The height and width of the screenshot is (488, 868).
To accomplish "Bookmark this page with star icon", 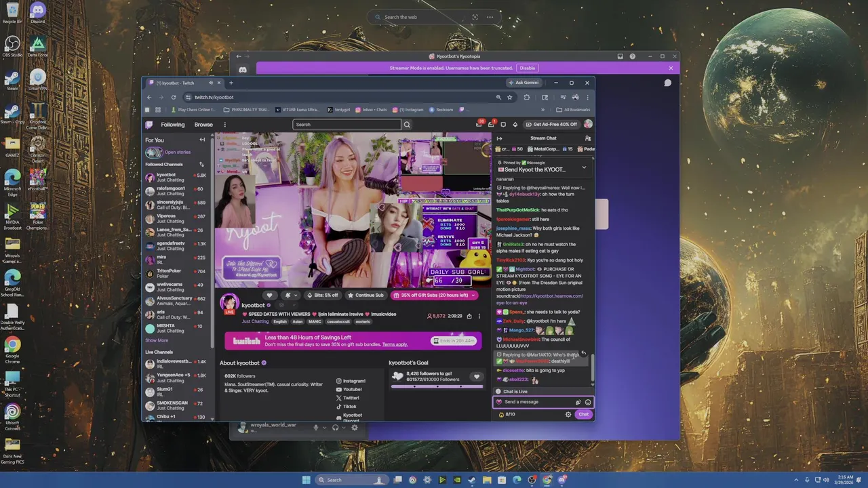I will [x=509, y=97].
